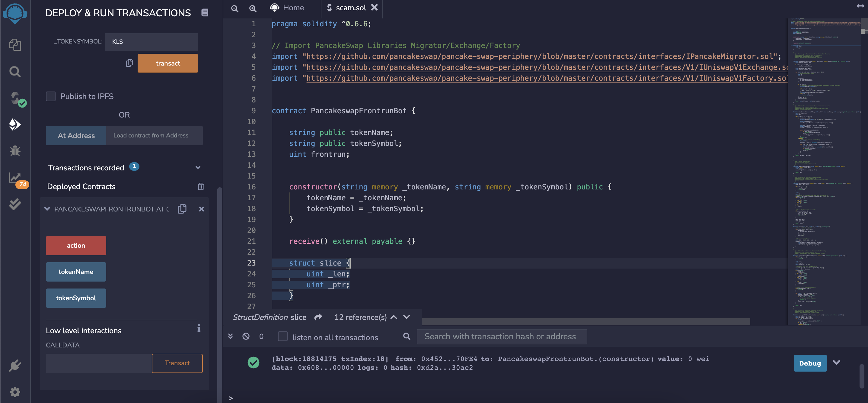This screenshot has width=868, height=403.
Task: Open the Debugger bug icon in sidebar
Action: (15, 151)
